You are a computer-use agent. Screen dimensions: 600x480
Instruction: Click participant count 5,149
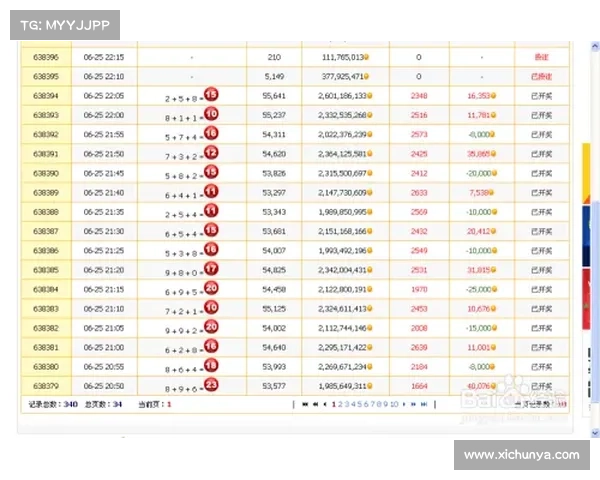pyautogui.click(x=274, y=77)
